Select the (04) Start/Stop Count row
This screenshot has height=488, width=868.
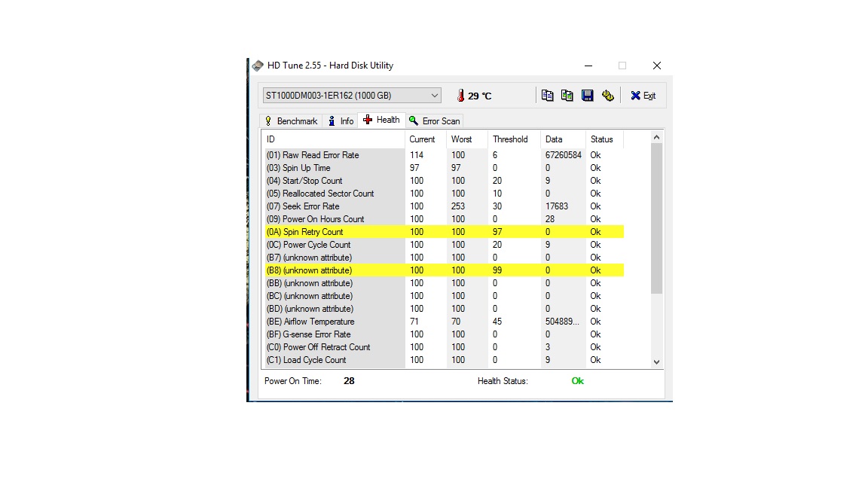pos(443,181)
